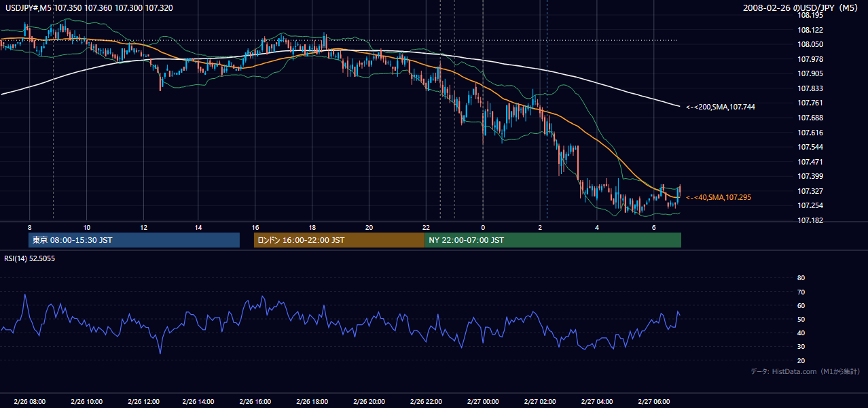Click hour tick 12 under price chart

[143, 227]
